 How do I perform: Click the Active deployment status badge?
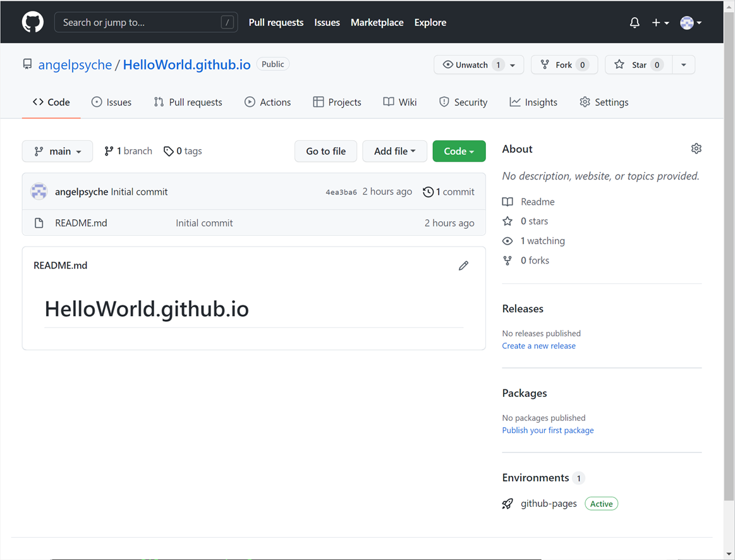602,504
